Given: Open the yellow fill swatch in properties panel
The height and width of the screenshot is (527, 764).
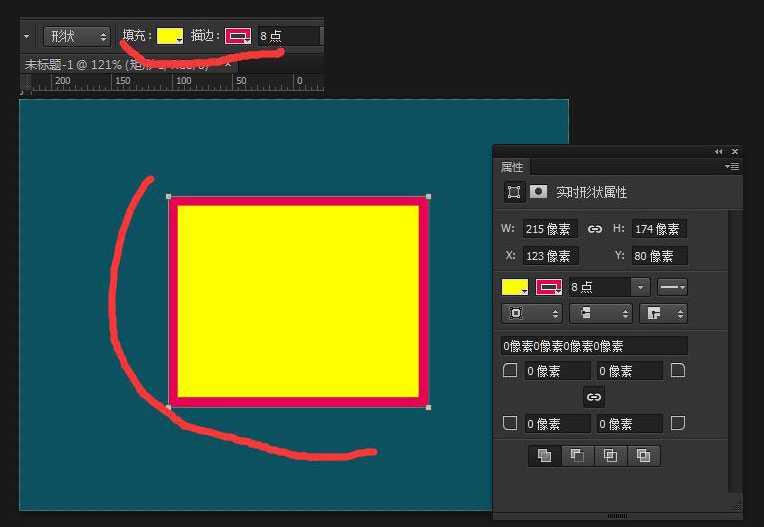Looking at the screenshot, I should point(515,287).
